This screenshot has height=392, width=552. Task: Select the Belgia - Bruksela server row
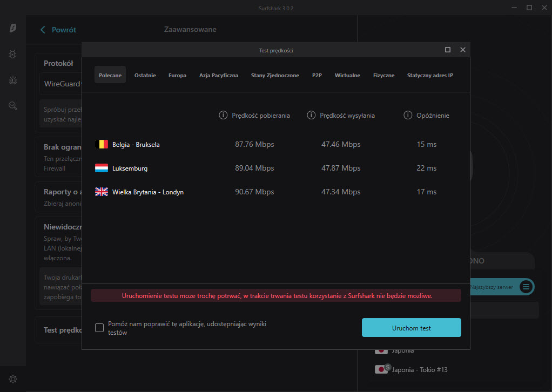click(x=276, y=144)
